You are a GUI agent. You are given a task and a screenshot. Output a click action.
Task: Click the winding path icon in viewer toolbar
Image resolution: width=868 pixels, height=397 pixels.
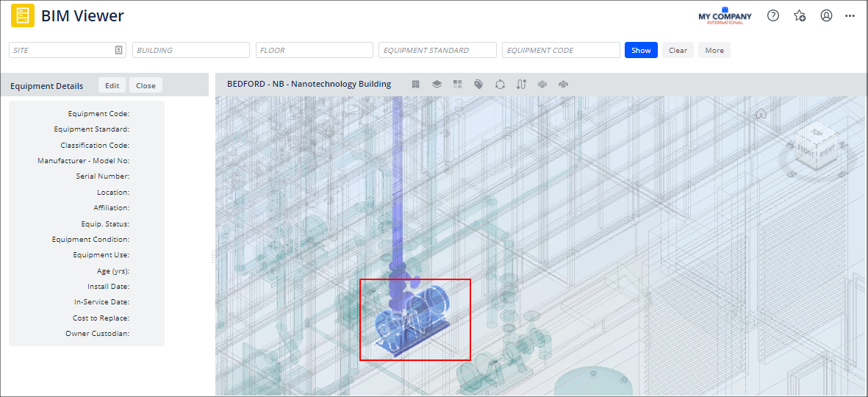(x=521, y=84)
